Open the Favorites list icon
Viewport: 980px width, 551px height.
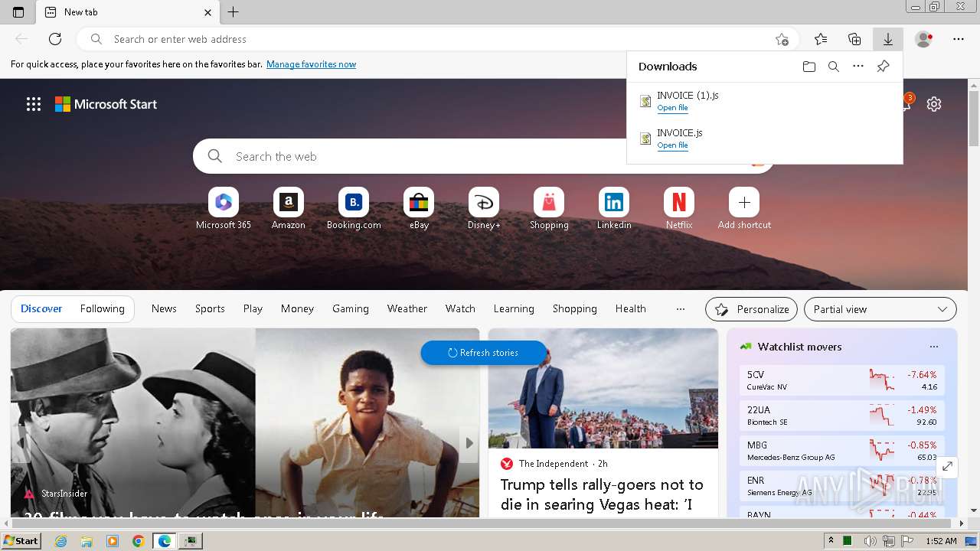click(821, 39)
